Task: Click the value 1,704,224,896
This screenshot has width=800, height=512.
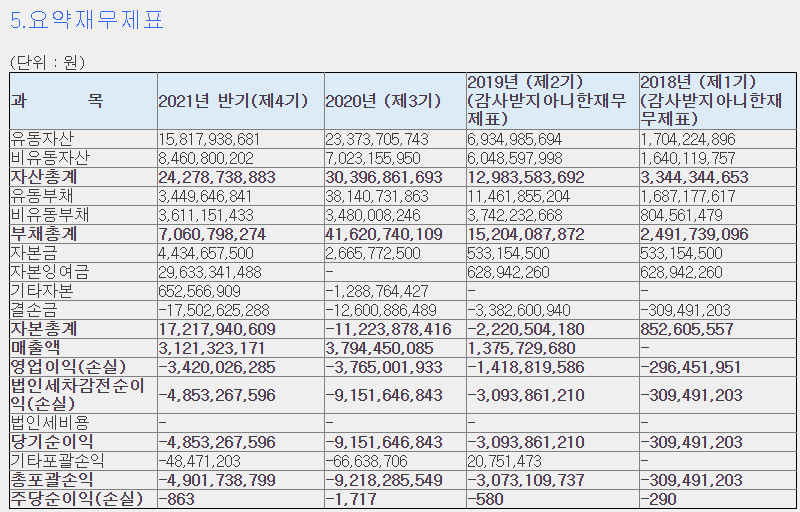Action: click(x=688, y=139)
